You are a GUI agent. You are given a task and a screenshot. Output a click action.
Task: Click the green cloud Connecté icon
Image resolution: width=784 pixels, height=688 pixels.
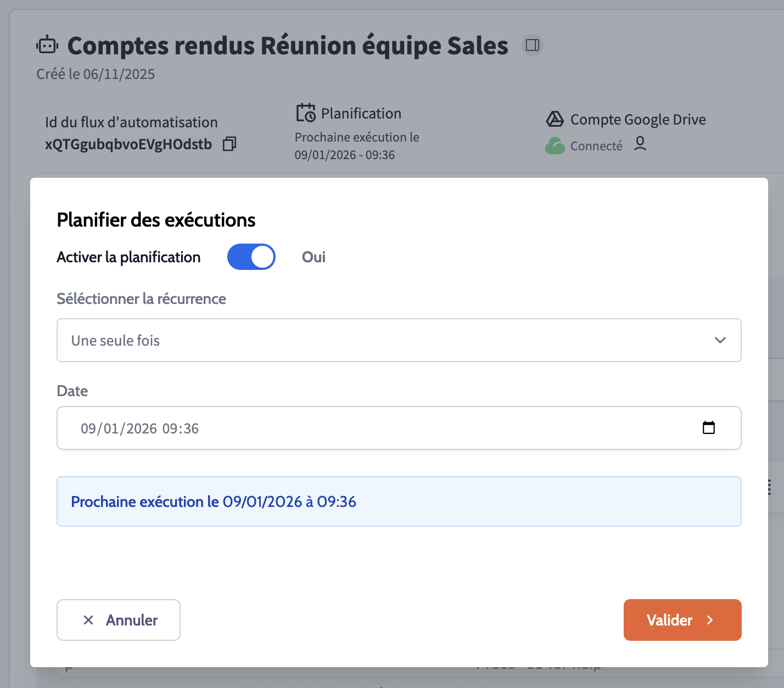tap(555, 146)
